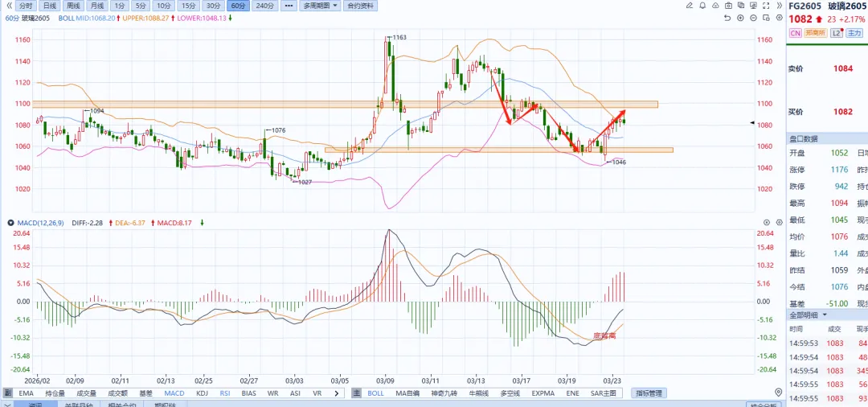Select the 30分 period

point(213,6)
